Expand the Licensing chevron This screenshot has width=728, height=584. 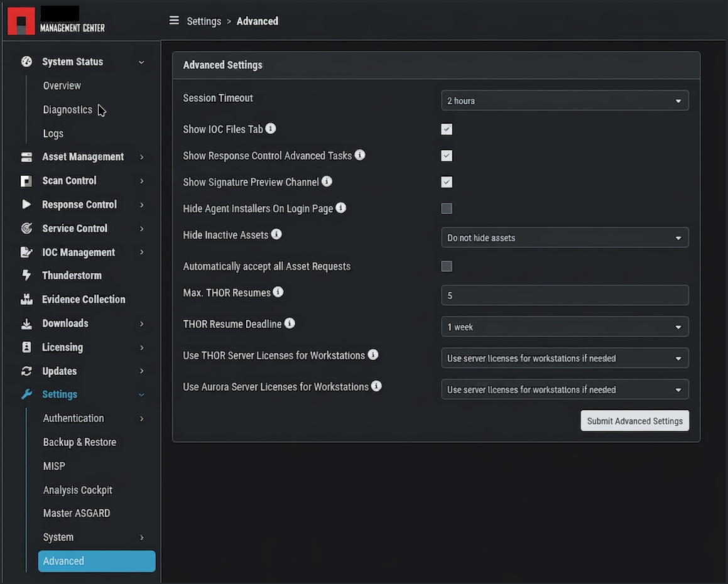tap(141, 348)
